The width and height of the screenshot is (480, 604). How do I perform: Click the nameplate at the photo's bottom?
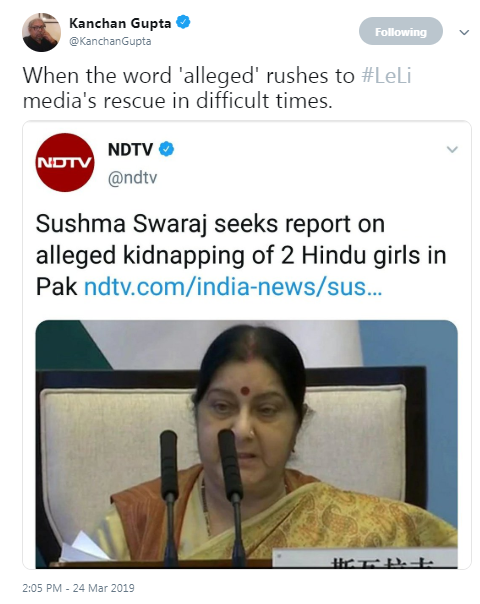coord(365,558)
